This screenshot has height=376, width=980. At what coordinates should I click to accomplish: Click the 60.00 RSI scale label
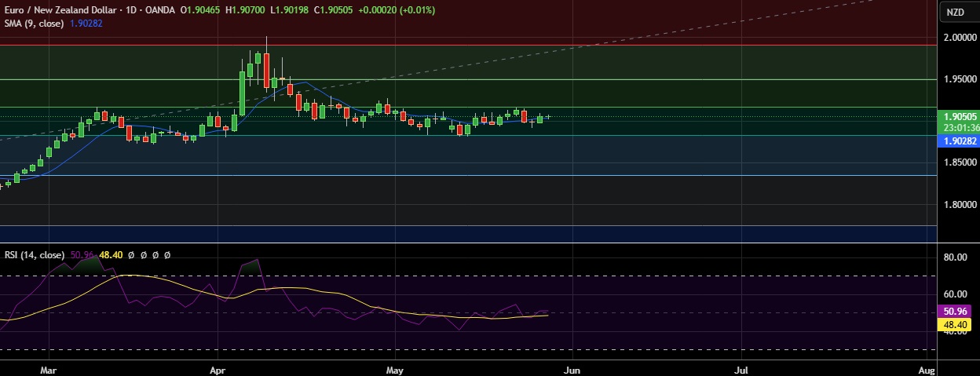pyautogui.click(x=957, y=294)
